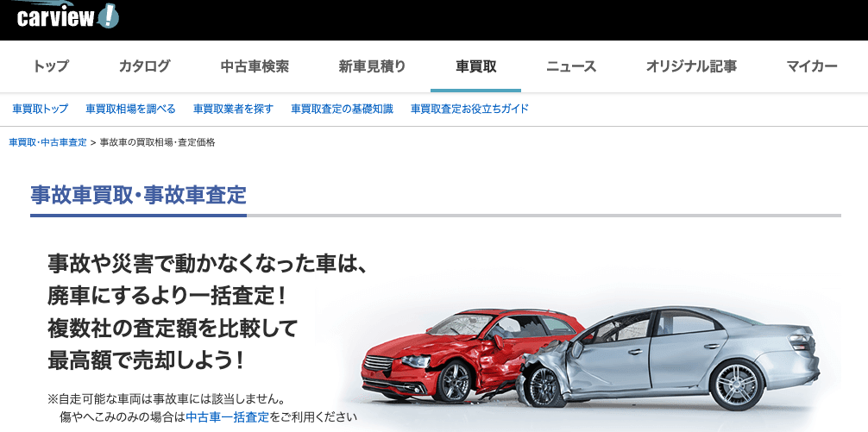Click the note ※自走可能な車両は事故車には該当しません。

coord(167,398)
